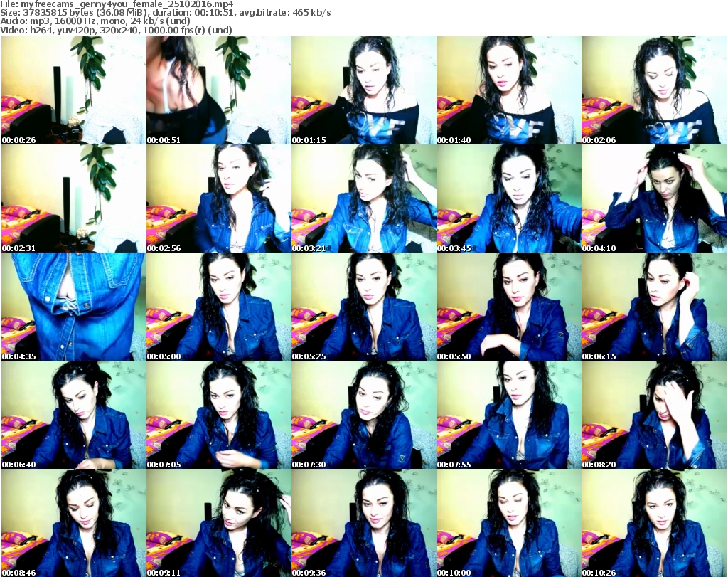
Task: Select the thumbnail timestamped 00:02:06
Action: click(x=654, y=90)
